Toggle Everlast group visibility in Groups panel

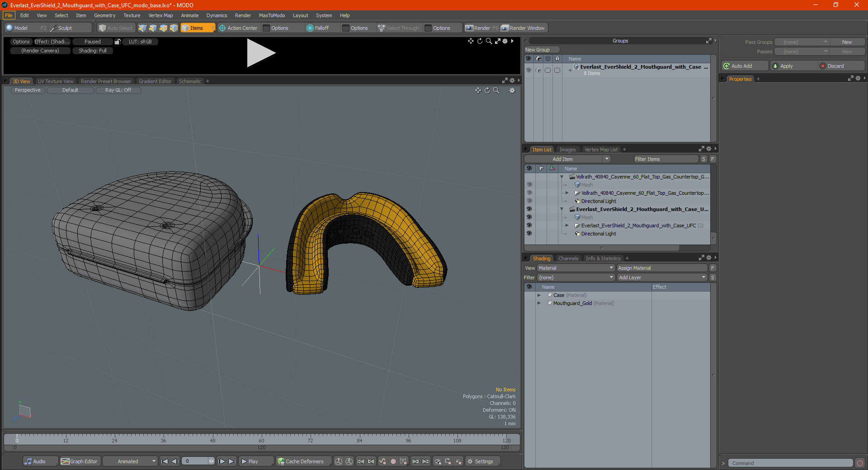tap(528, 70)
